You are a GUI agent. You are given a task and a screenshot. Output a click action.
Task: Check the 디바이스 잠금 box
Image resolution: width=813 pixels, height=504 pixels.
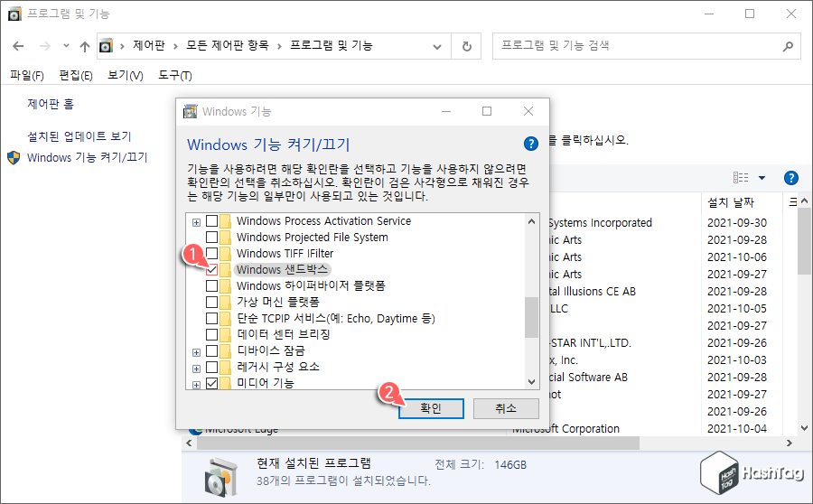tap(211, 351)
